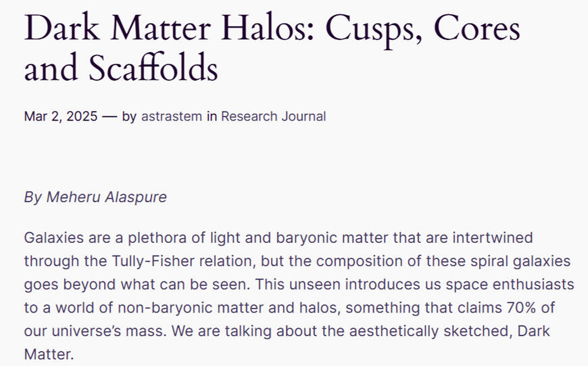Click the "By Meheru Alaspure" byline

[x=95, y=198]
